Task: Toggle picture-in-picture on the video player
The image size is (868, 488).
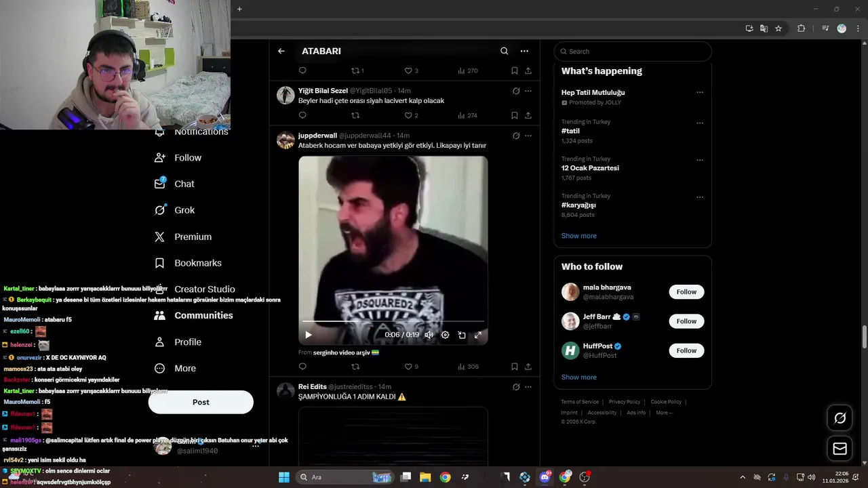Action: pos(462,335)
